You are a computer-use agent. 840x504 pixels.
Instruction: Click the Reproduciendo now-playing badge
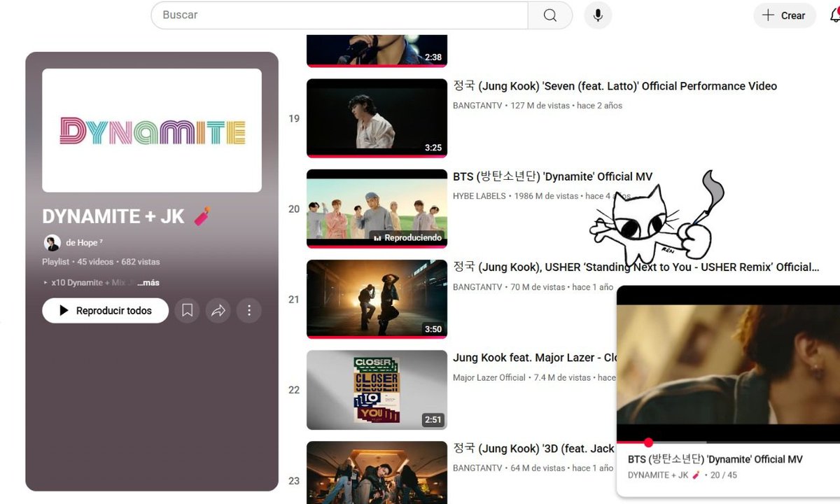[407, 238]
